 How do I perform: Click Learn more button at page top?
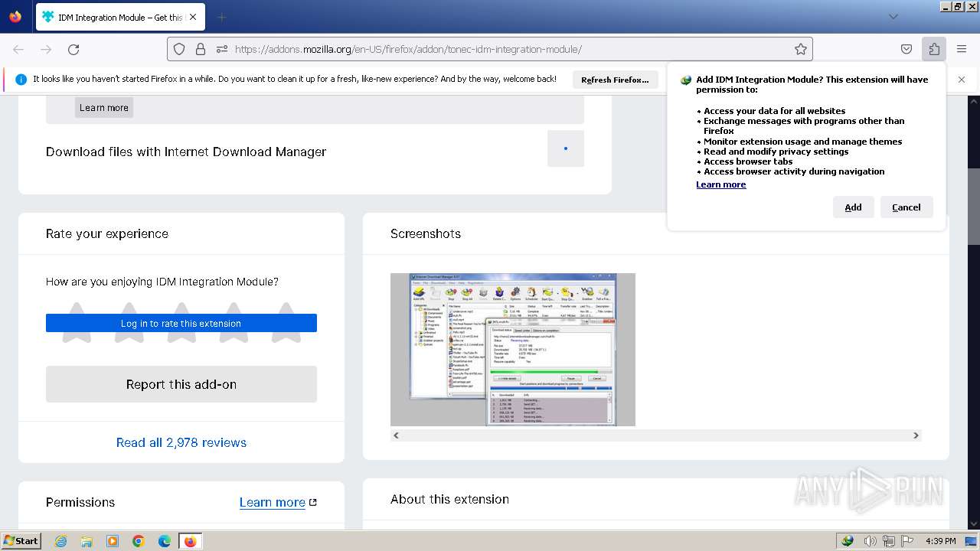[x=104, y=107]
